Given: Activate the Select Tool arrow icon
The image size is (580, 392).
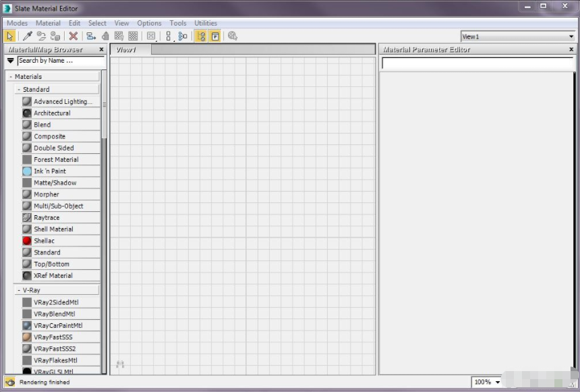Looking at the screenshot, I should pos(10,36).
